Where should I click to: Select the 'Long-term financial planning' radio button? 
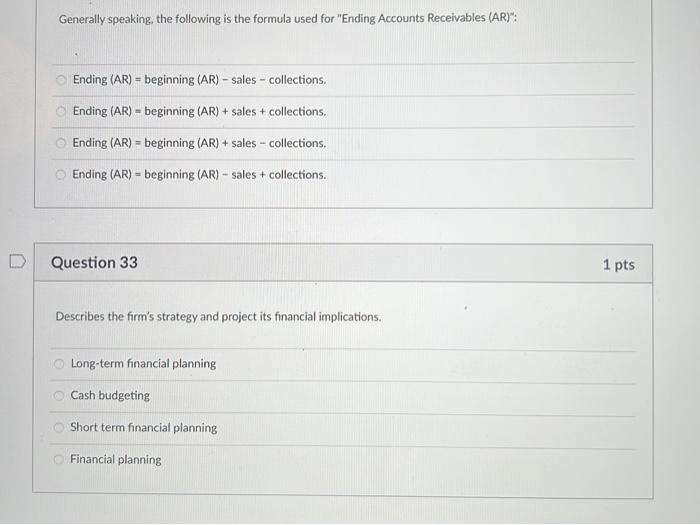(59, 364)
